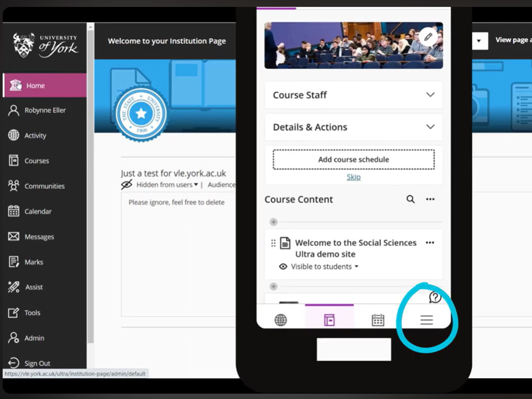Select the courses tab in phone bar
Screen dimensions: 532x399
pos(329,320)
